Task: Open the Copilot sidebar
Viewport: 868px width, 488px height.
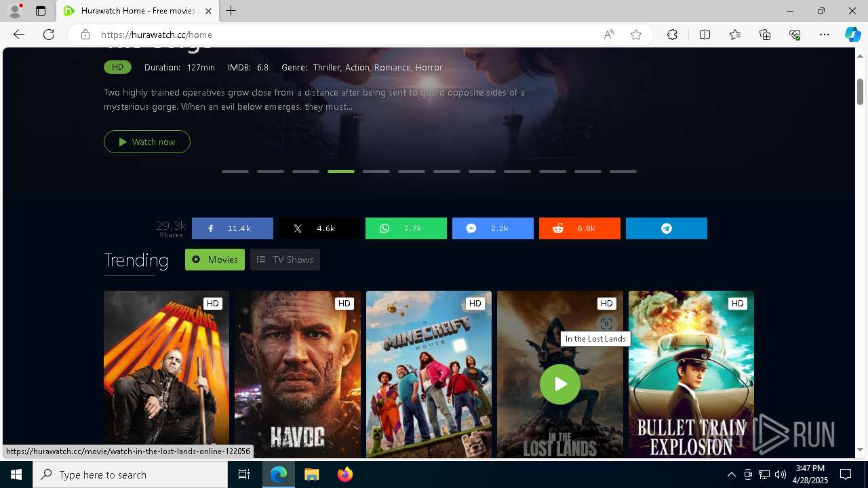Action: 852,35
